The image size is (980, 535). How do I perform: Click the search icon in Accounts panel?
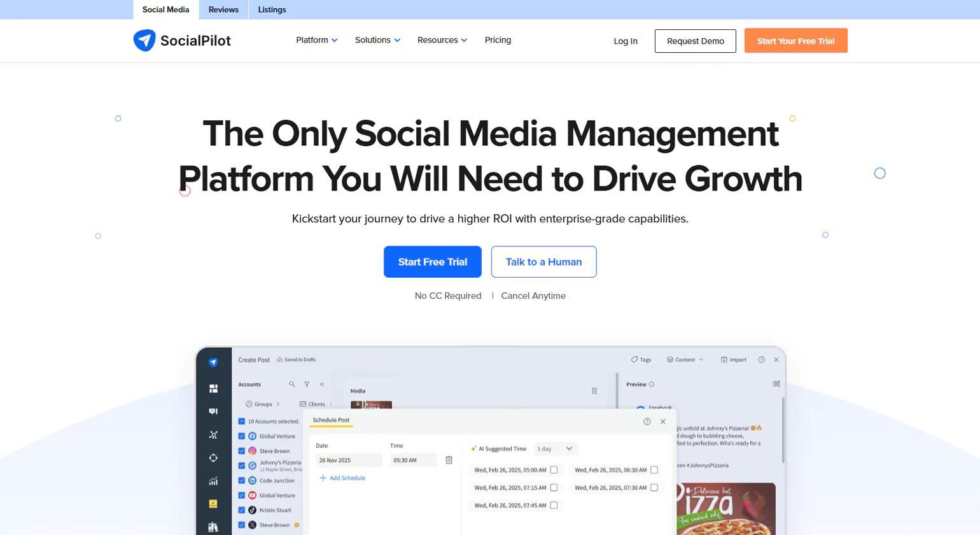click(291, 384)
